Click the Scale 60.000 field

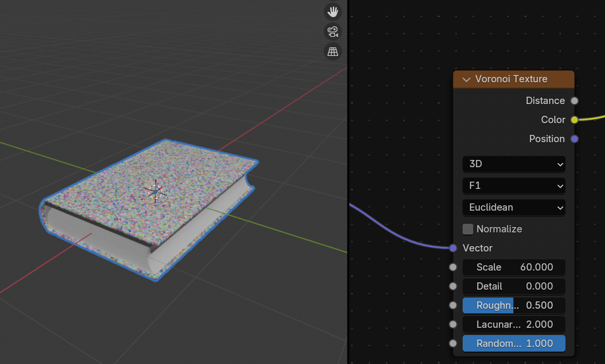[x=513, y=267]
